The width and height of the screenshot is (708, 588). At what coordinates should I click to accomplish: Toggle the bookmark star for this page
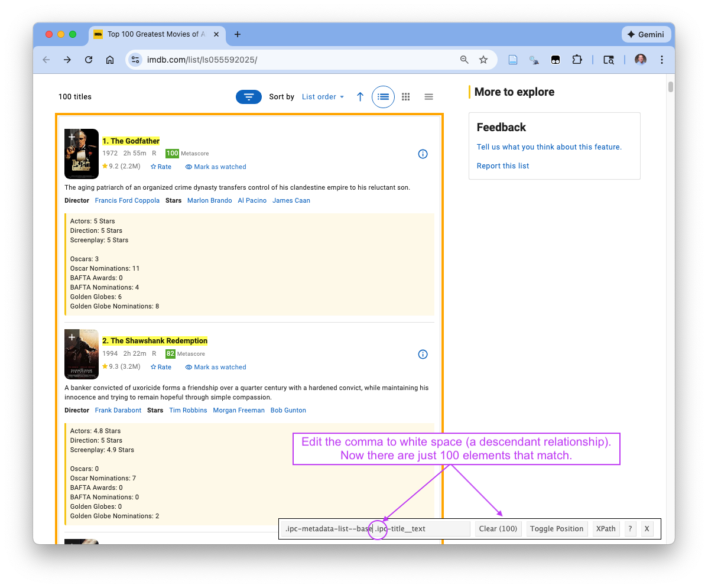point(483,59)
